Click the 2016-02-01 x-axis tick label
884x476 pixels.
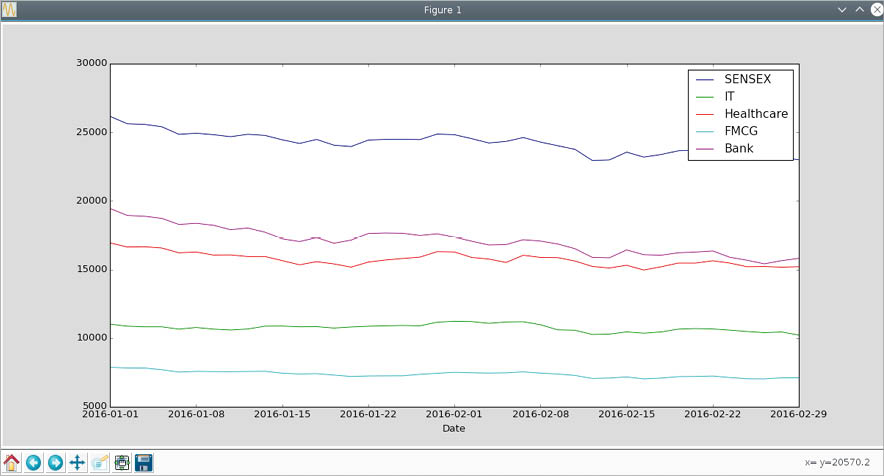click(455, 413)
